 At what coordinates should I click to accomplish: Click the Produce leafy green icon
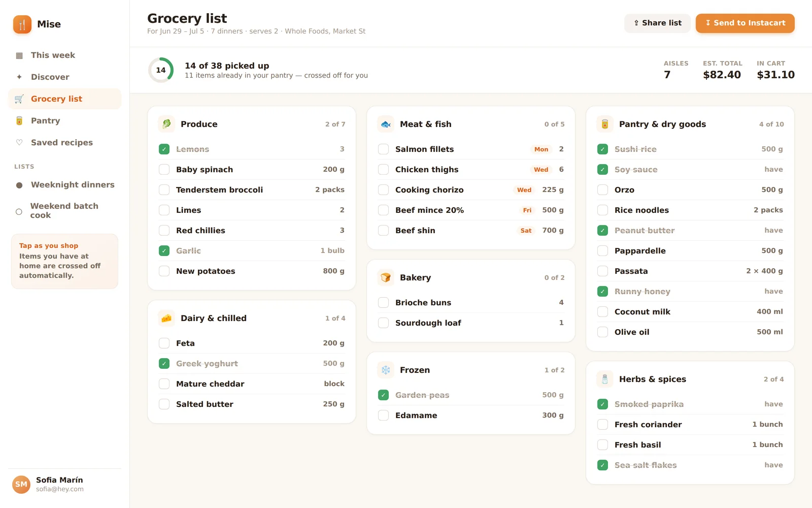[166, 124]
